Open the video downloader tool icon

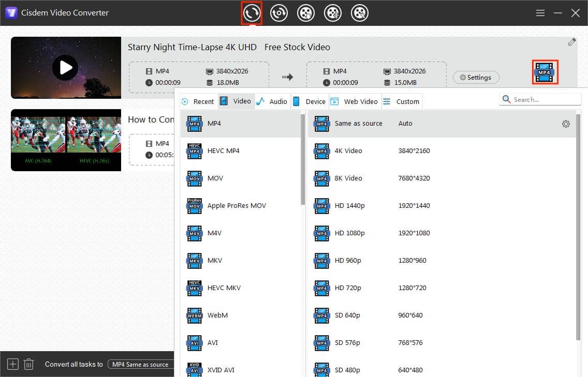pos(306,13)
